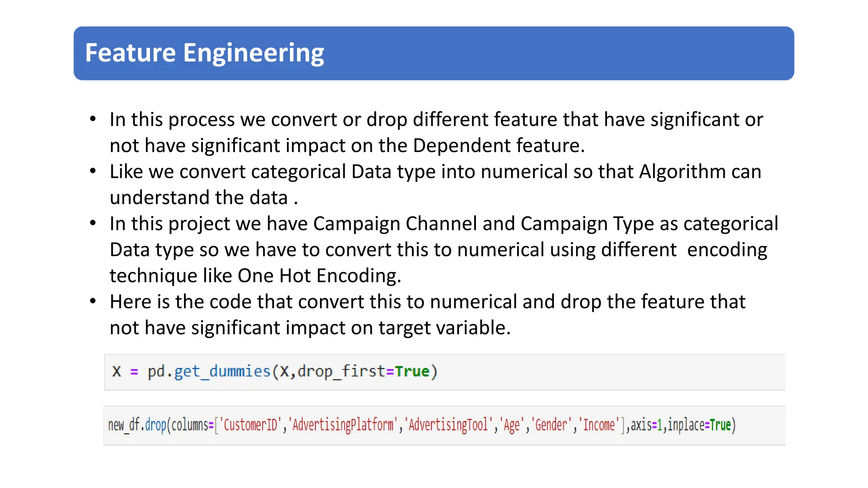868x488 pixels.
Task: Click 'inplace=True' in the drop call
Action: 699,424
